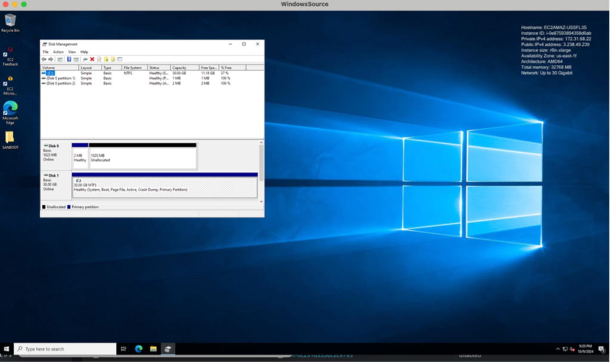Open the Action menu
The width and height of the screenshot is (611, 364).
[58, 52]
